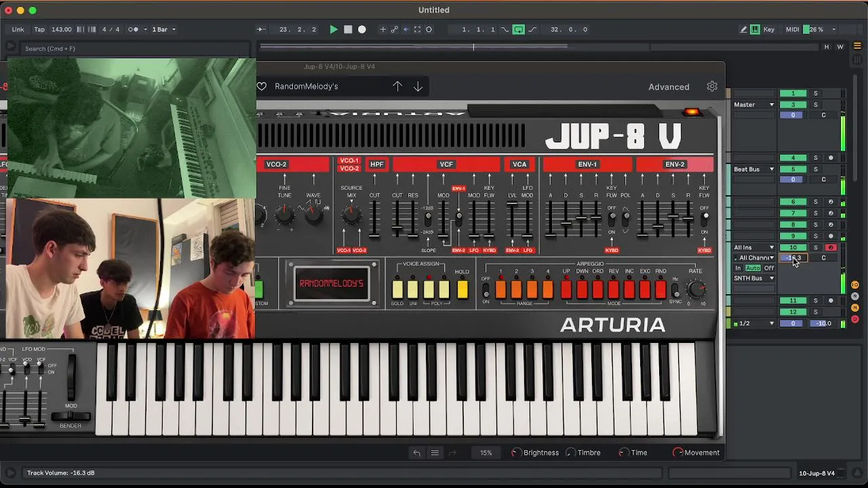The width and height of the screenshot is (868, 488).
Task: Enable MIDI map mode
Action: [792, 29]
